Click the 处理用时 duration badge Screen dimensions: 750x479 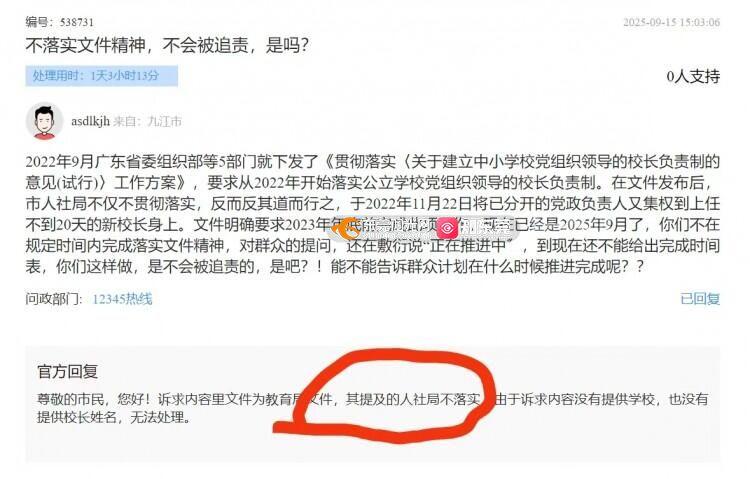(101, 76)
